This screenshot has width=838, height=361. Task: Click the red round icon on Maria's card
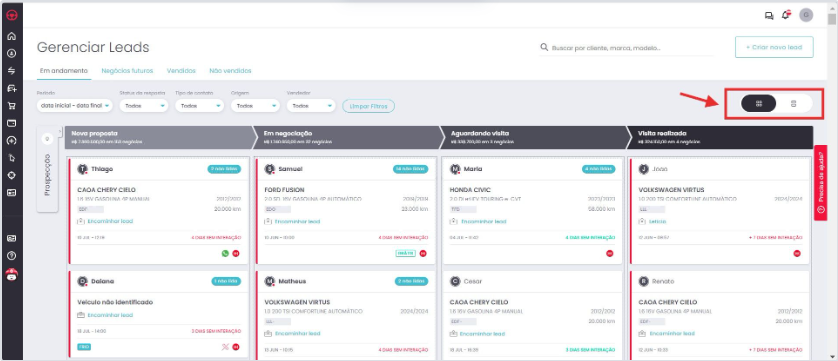click(x=610, y=254)
